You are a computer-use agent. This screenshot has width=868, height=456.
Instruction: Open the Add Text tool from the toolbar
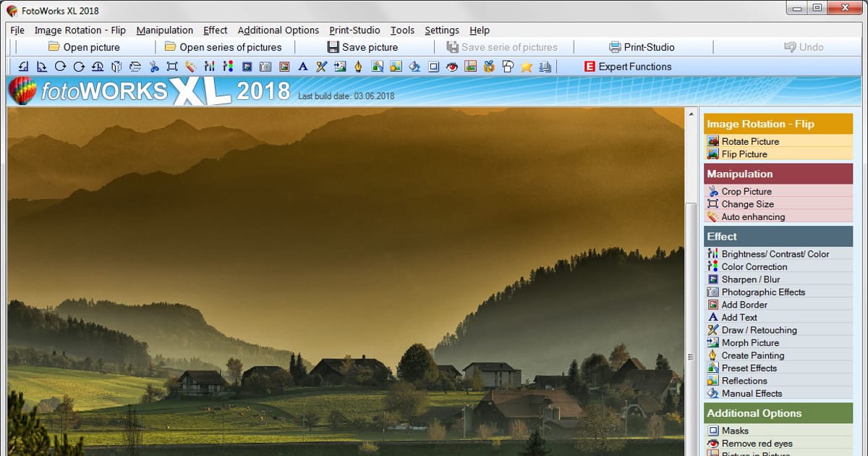[303, 66]
